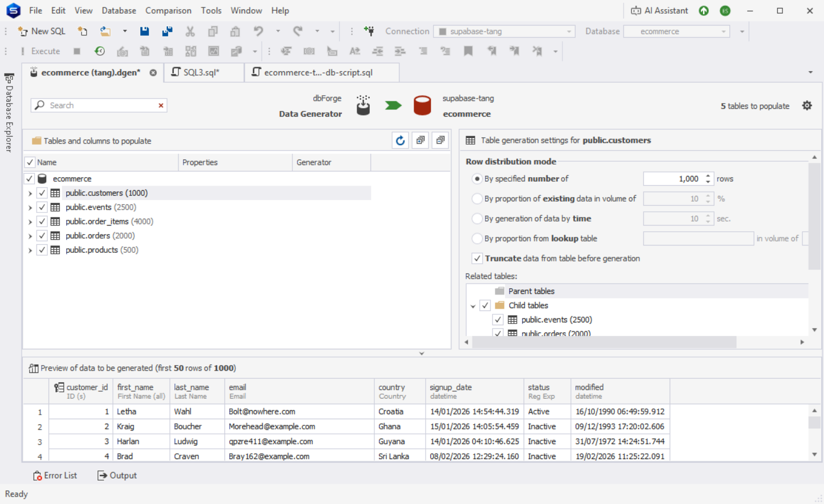Image resolution: width=824 pixels, height=504 pixels.
Task: Click the preview grid vertical scrollbar
Action: pyautogui.click(x=814, y=422)
